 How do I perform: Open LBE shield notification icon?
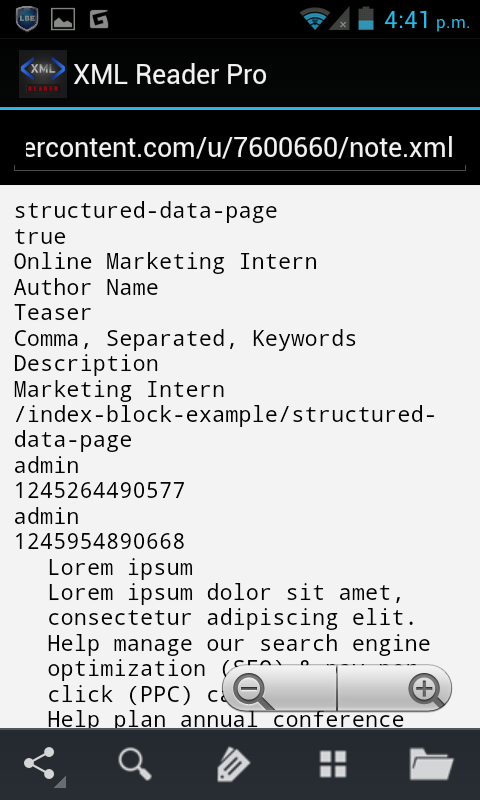coord(27,19)
